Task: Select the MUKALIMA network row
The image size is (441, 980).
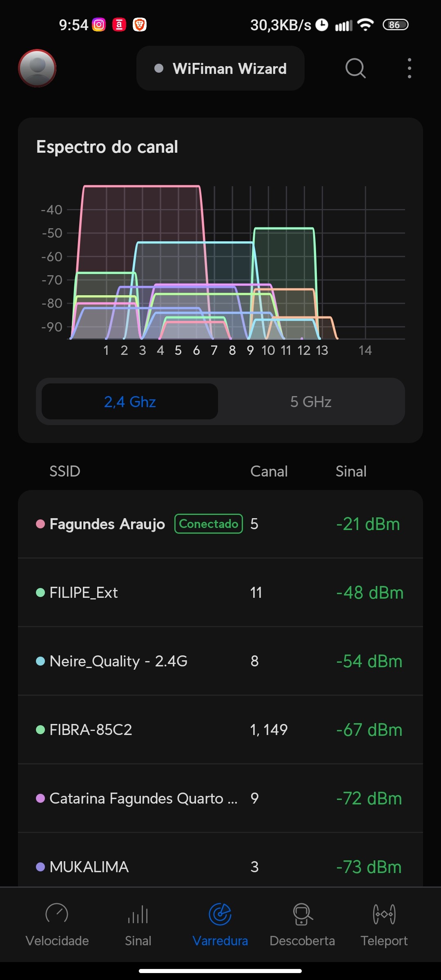Action: [220, 866]
